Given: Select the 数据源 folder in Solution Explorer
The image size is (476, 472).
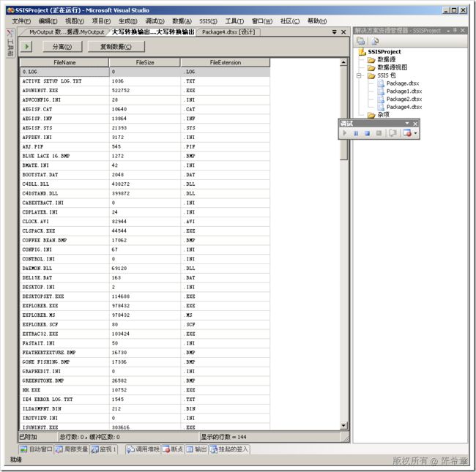Looking at the screenshot, I should tap(386, 59).
